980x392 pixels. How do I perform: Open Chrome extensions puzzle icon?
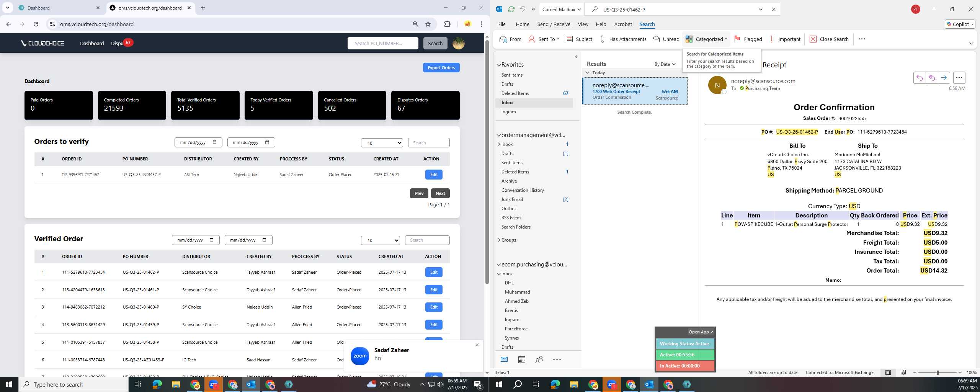pyautogui.click(x=447, y=24)
